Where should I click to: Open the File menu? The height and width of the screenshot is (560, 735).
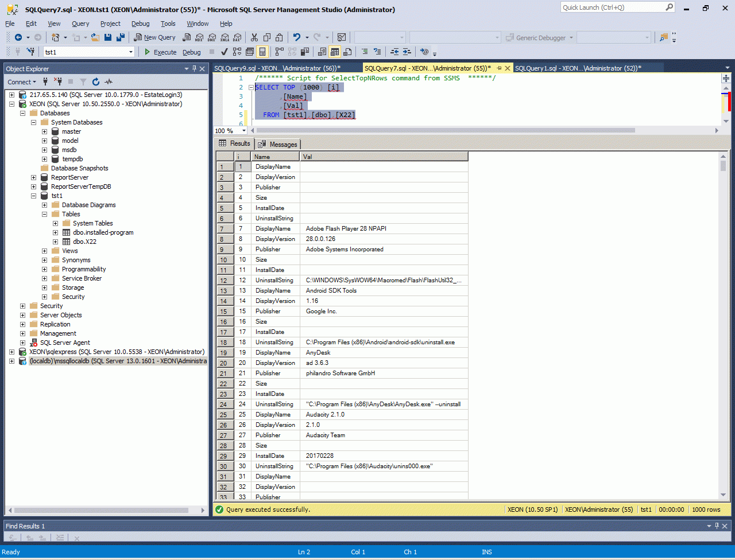10,24
